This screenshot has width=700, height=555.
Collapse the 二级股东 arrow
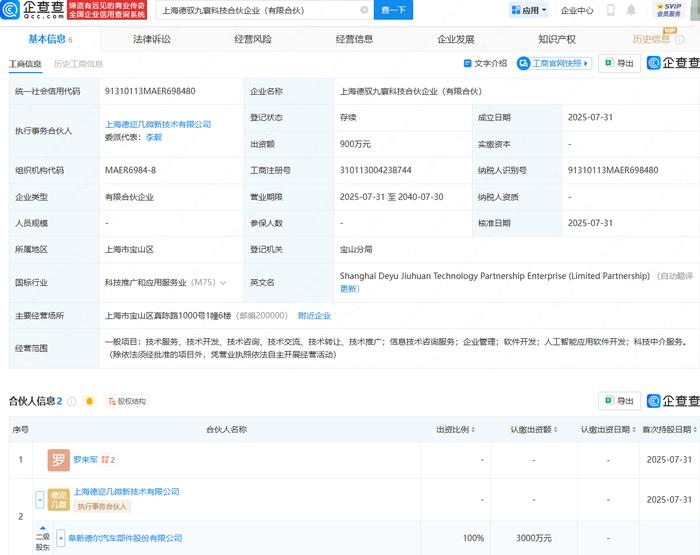point(43,528)
